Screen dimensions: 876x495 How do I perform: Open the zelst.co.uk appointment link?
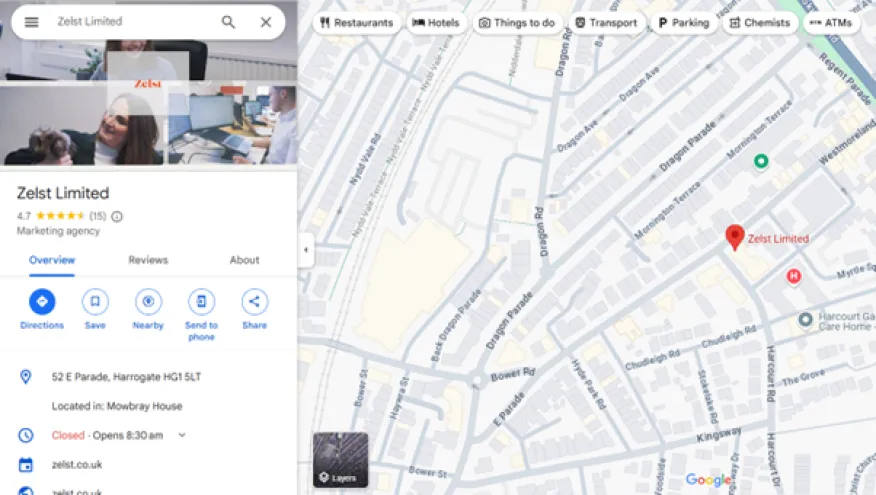click(77, 465)
